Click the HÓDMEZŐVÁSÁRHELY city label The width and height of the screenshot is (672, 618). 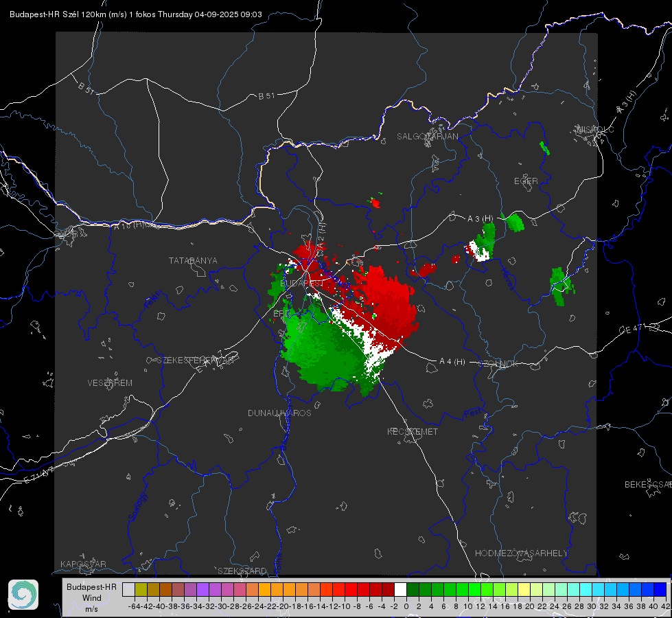pyautogui.click(x=521, y=553)
